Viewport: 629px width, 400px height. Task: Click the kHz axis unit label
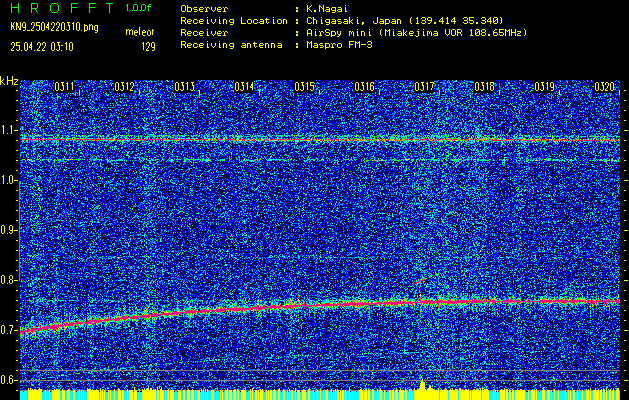pyautogui.click(x=9, y=81)
